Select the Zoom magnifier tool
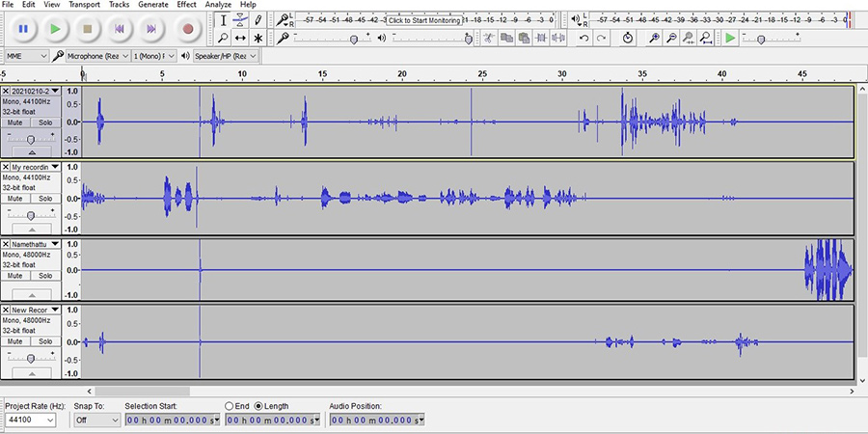868x434 pixels. [x=223, y=39]
